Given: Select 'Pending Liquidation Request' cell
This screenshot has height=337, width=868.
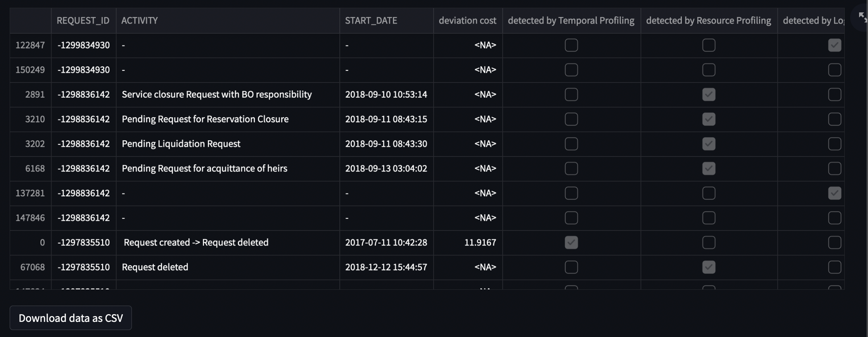Looking at the screenshot, I should [228, 144].
